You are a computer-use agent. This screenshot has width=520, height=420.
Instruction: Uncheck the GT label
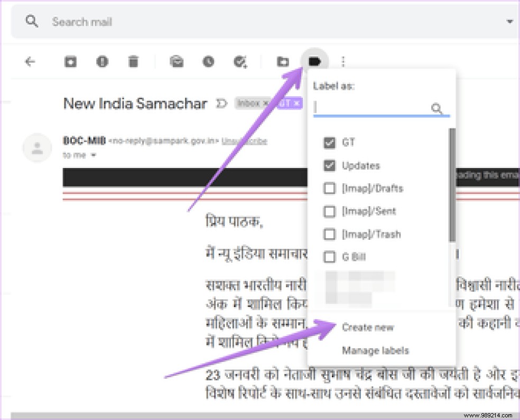point(330,142)
